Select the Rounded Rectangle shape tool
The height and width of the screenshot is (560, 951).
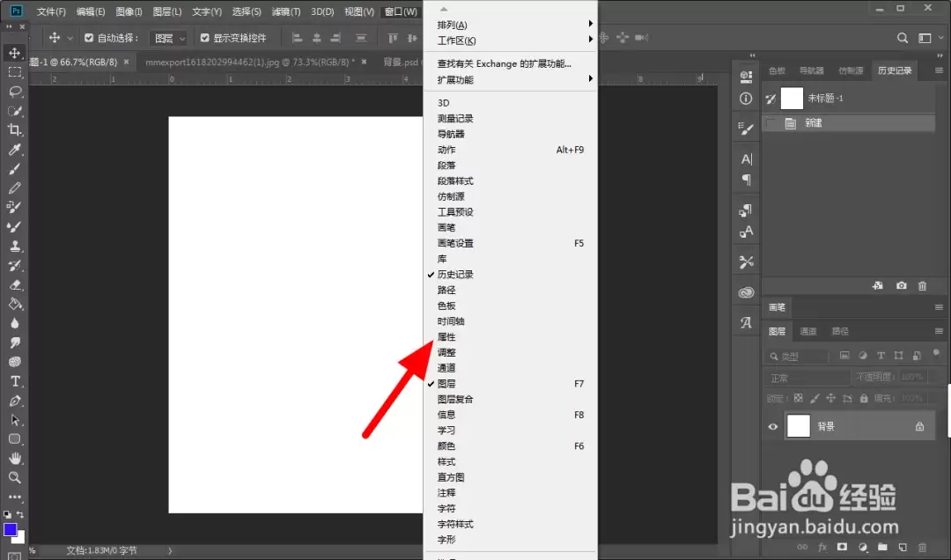click(15, 439)
